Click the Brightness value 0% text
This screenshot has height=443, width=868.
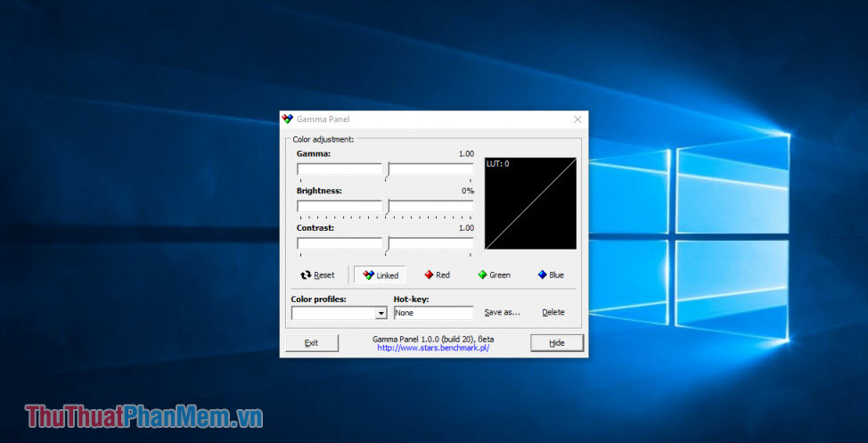[468, 191]
